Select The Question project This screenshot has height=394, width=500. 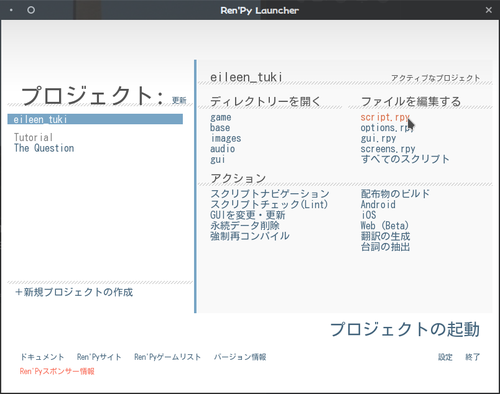point(44,148)
